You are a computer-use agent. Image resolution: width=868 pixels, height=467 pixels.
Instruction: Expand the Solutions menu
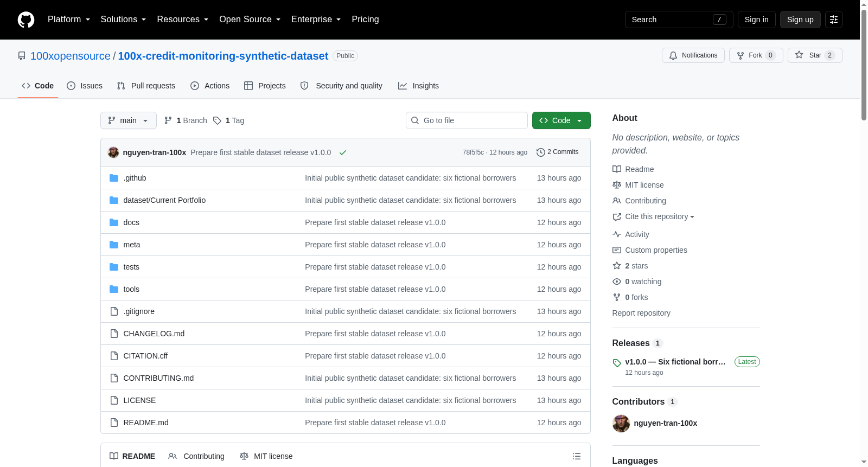pyautogui.click(x=123, y=20)
